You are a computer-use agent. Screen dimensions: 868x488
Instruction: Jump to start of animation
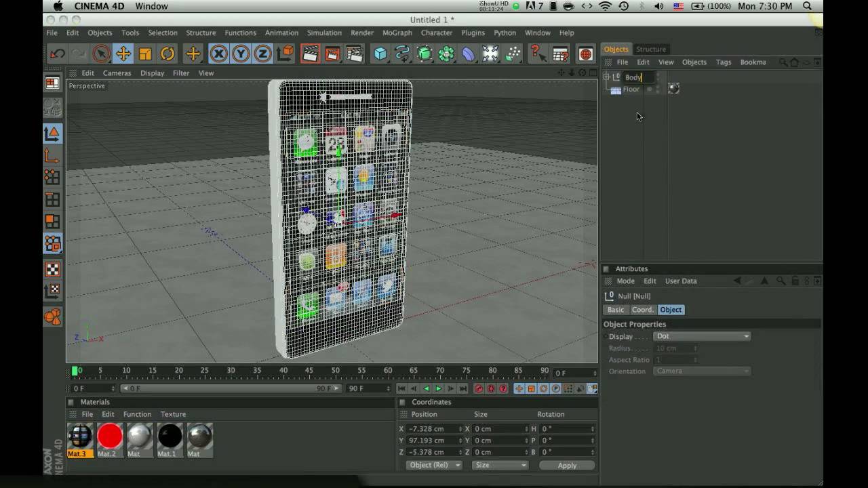(x=401, y=389)
